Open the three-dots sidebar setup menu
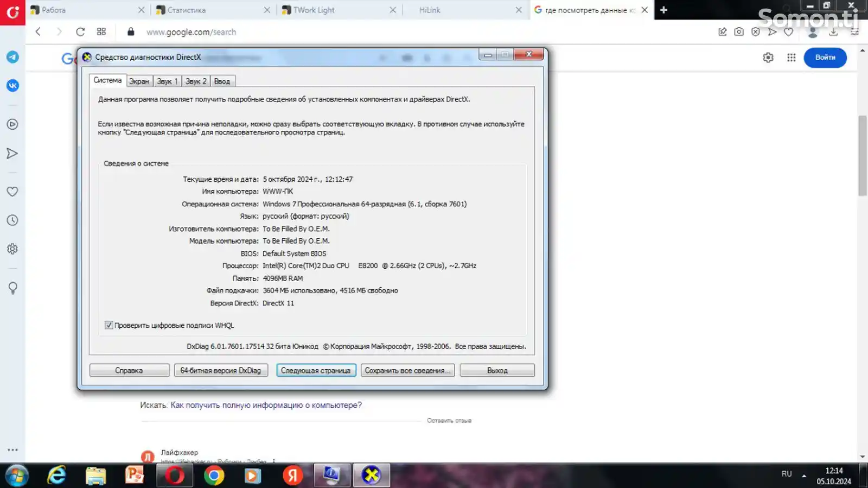 point(12,449)
